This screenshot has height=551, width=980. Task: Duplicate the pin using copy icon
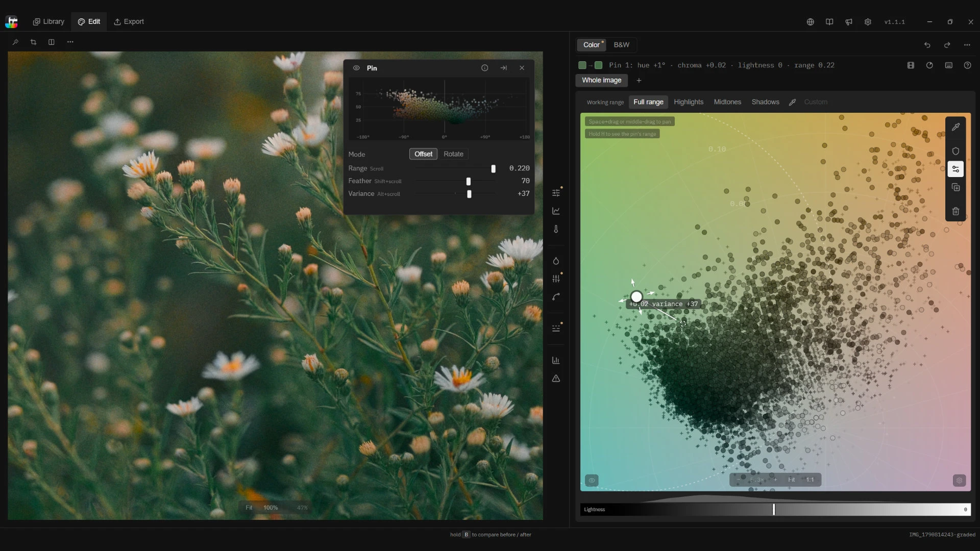(x=955, y=188)
